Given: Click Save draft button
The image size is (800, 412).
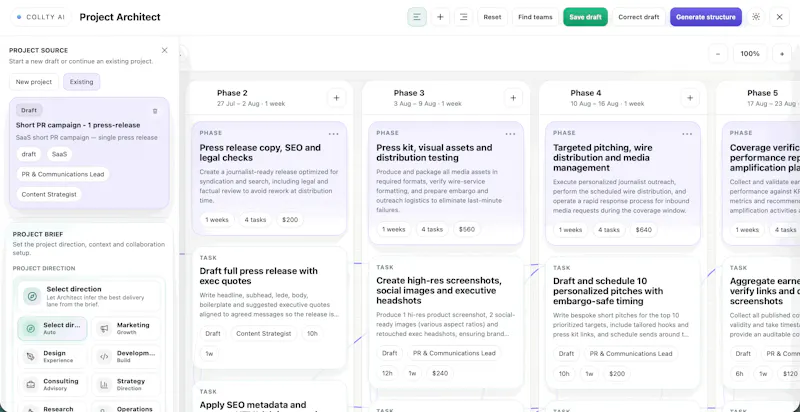Looking at the screenshot, I should point(585,17).
